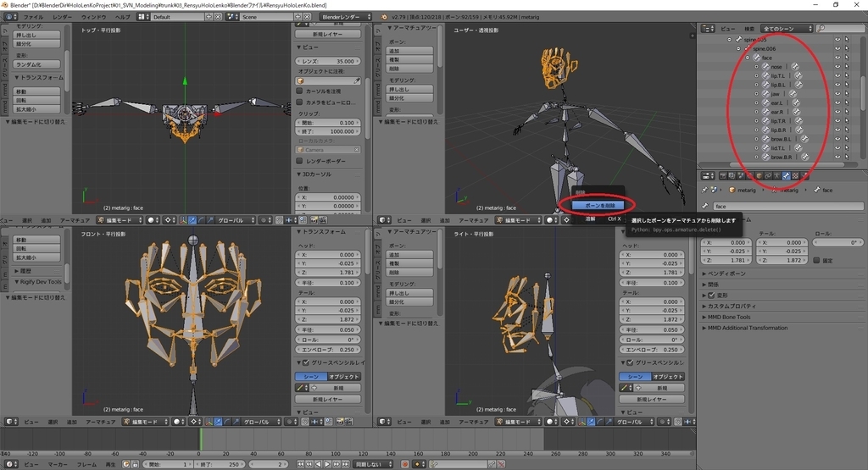Click the add new scene plus icon
The width and height of the screenshot is (868, 470).
pyautogui.click(x=298, y=17)
